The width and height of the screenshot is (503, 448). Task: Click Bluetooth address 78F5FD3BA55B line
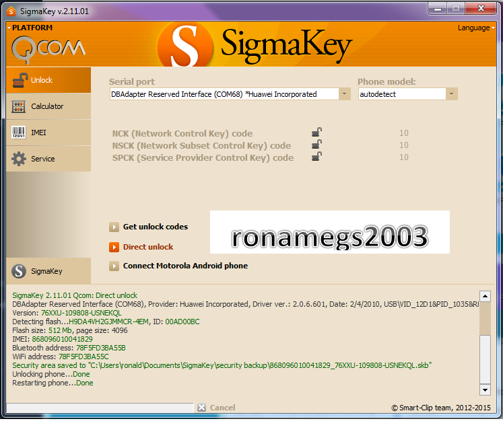click(69, 348)
